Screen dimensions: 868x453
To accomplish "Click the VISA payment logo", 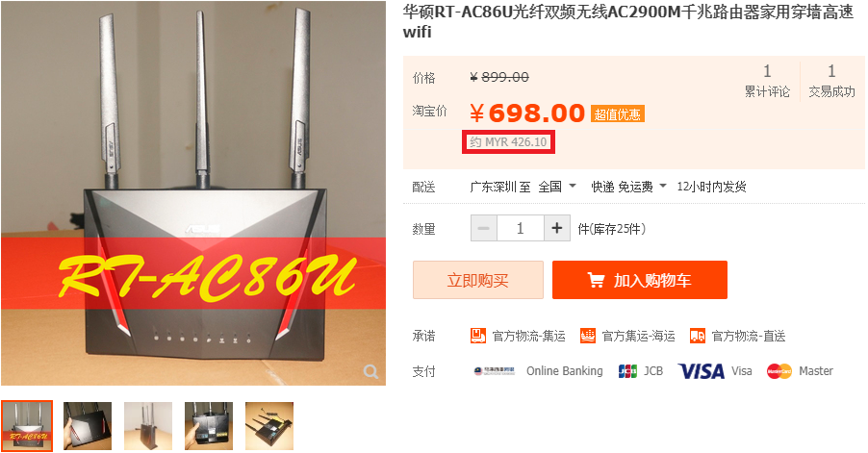I will [702, 371].
